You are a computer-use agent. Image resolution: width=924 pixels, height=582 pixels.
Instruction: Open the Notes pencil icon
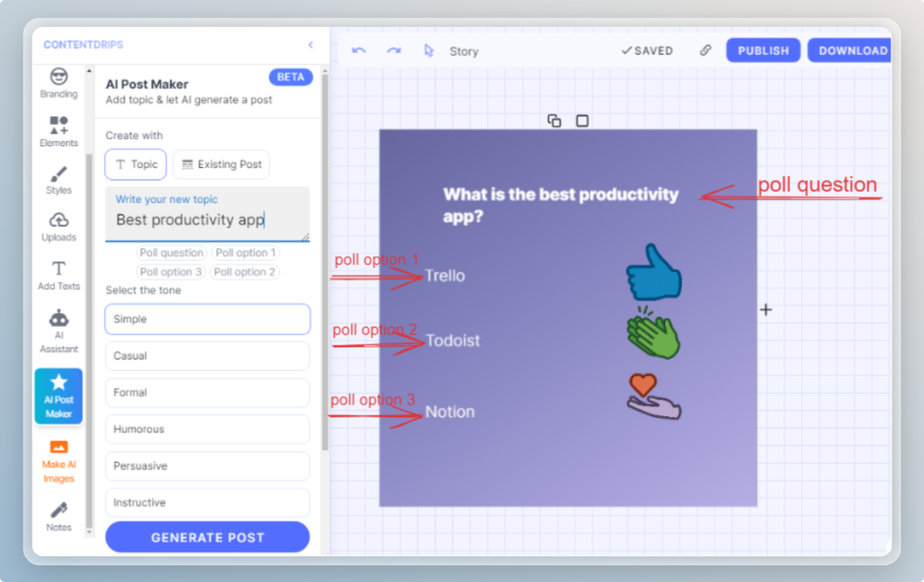coord(59,516)
